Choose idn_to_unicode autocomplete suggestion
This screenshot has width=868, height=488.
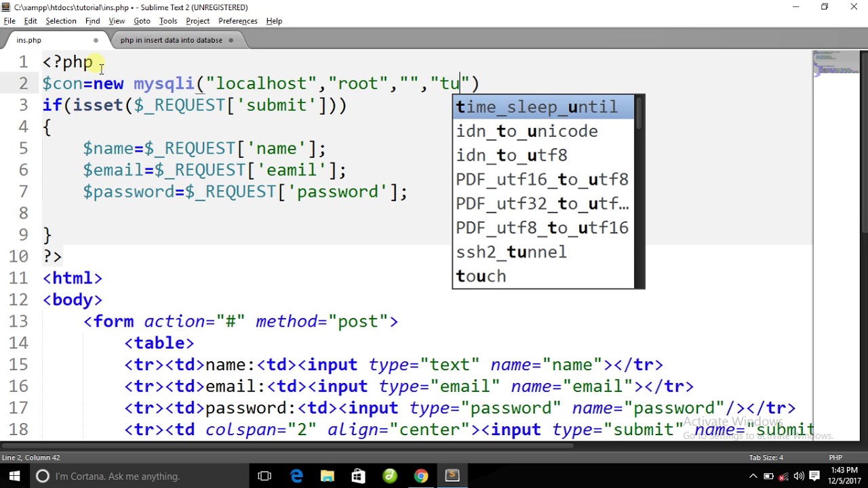click(544, 131)
